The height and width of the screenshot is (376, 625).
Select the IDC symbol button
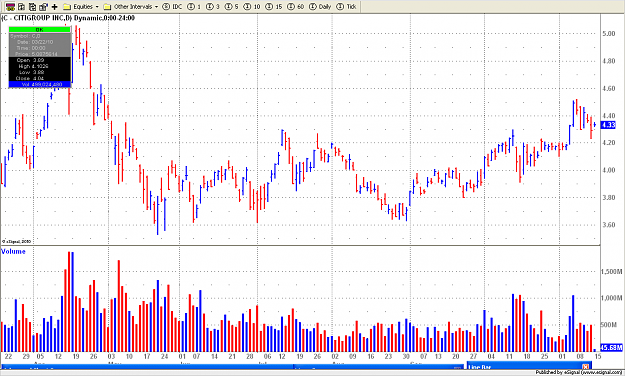coord(173,6)
